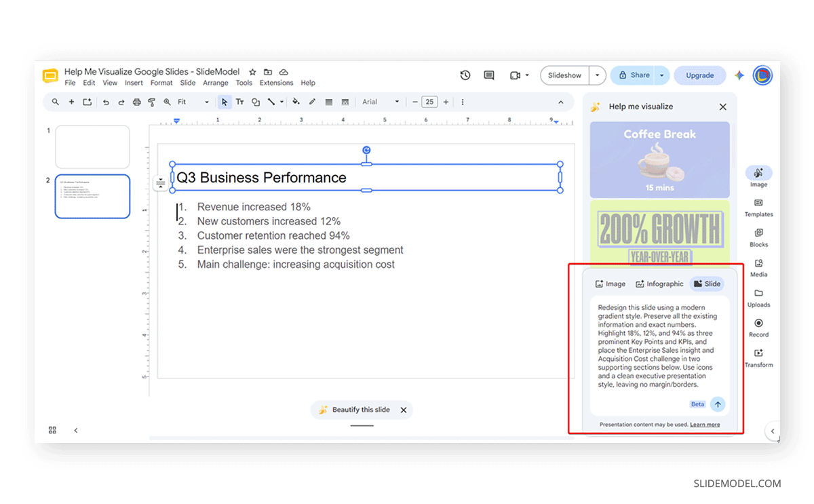Open the File menu

click(x=70, y=83)
